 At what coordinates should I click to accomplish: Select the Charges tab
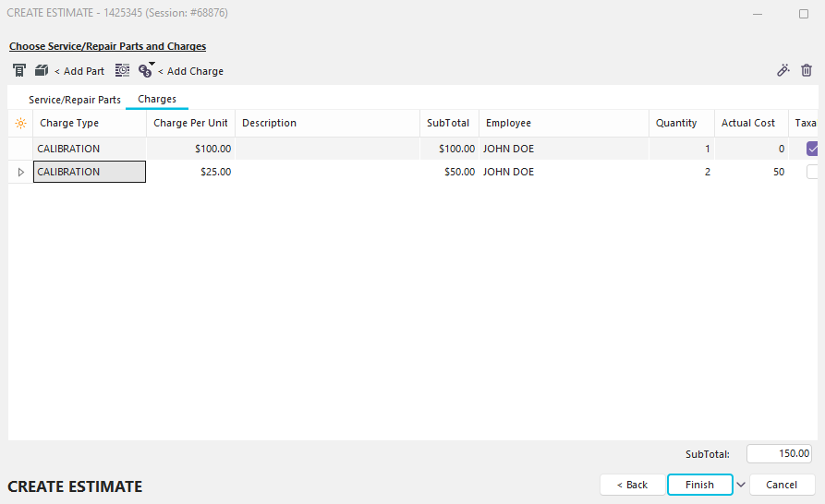(x=157, y=99)
